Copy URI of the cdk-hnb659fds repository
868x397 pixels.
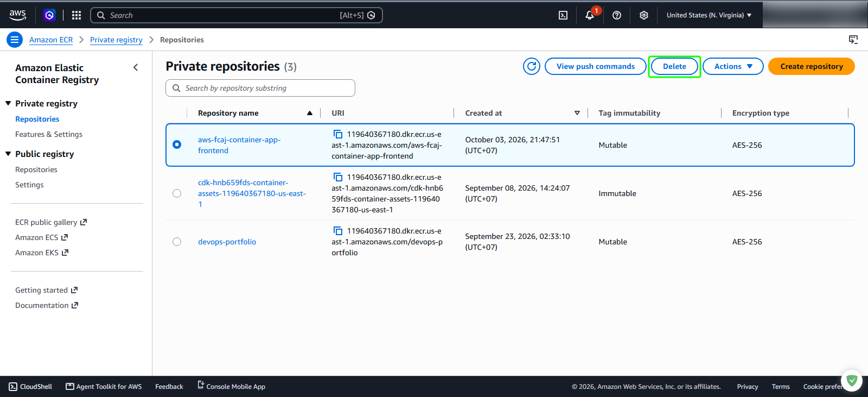pos(337,177)
